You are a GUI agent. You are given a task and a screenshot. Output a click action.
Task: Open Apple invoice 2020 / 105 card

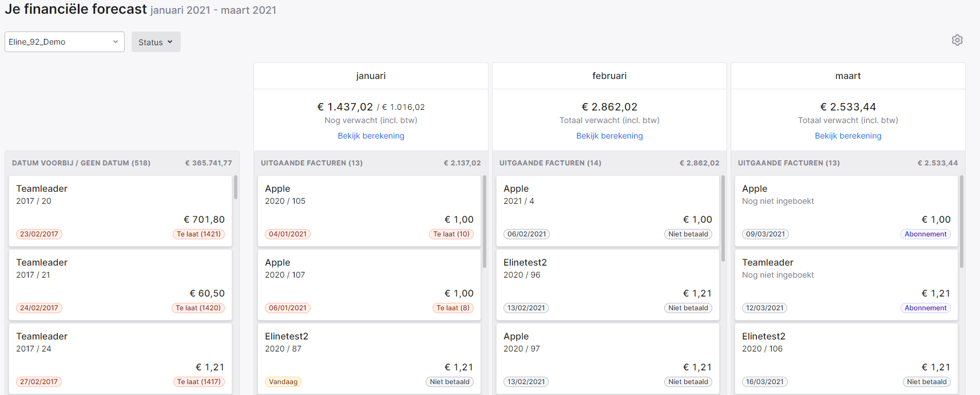[x=369, y=211]
